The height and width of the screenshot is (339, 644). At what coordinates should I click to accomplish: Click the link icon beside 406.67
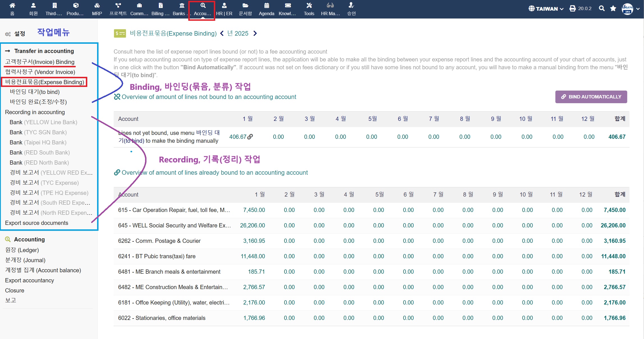point(250,137)
